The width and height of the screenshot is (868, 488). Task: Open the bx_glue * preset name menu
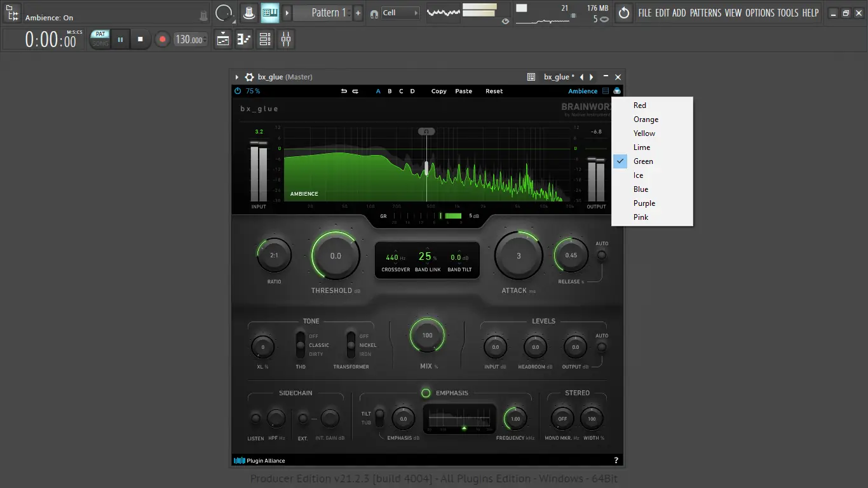tap(559, 77)
